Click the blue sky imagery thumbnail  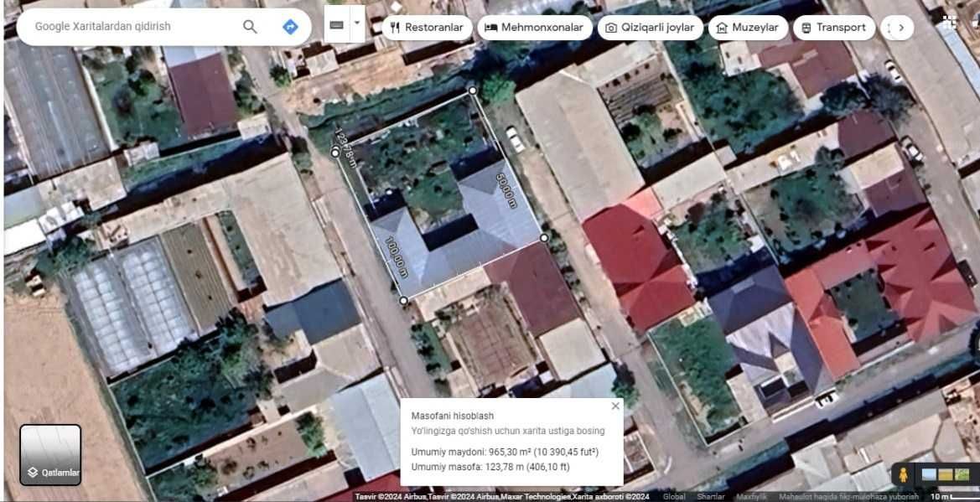pos(929,475)
